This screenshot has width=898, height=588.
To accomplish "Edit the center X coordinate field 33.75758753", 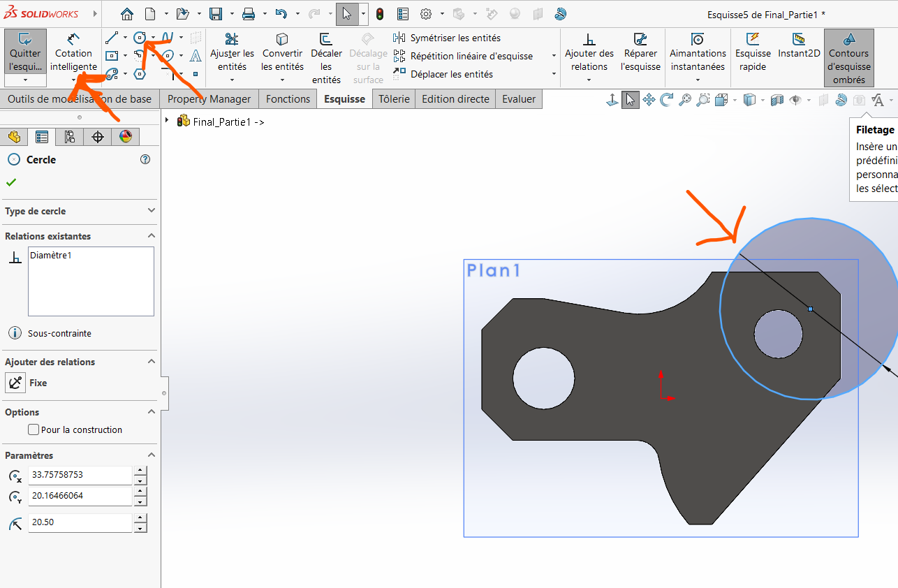I will 80,475.
